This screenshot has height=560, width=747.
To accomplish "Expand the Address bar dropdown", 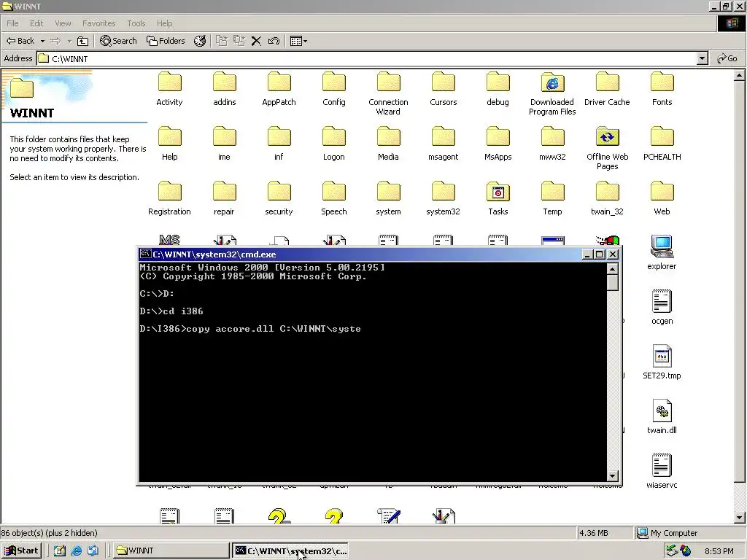I will click(x=703, y=58).
